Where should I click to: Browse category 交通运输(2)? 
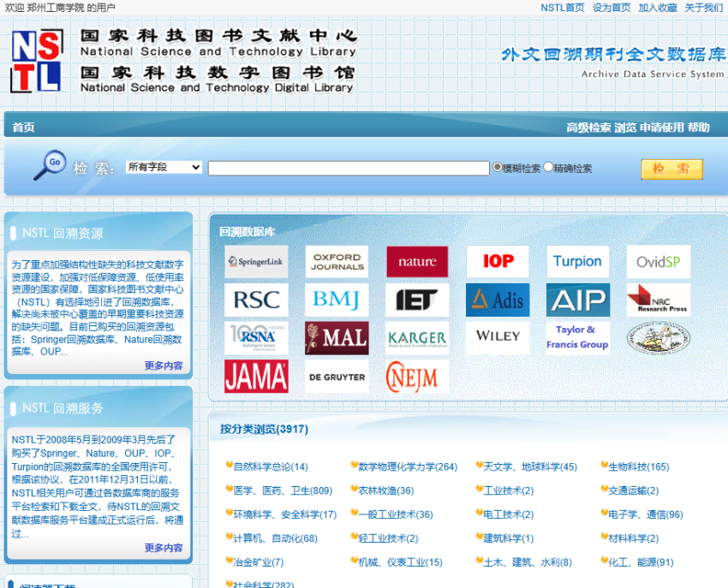tap(633, 490)
